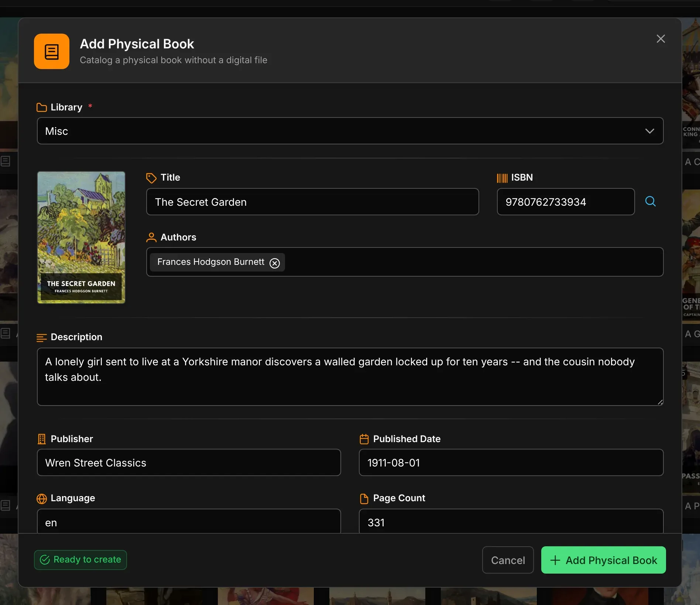Click the Published Date calendar icon
The image size is (700, 605).
[x=364, y=439]
